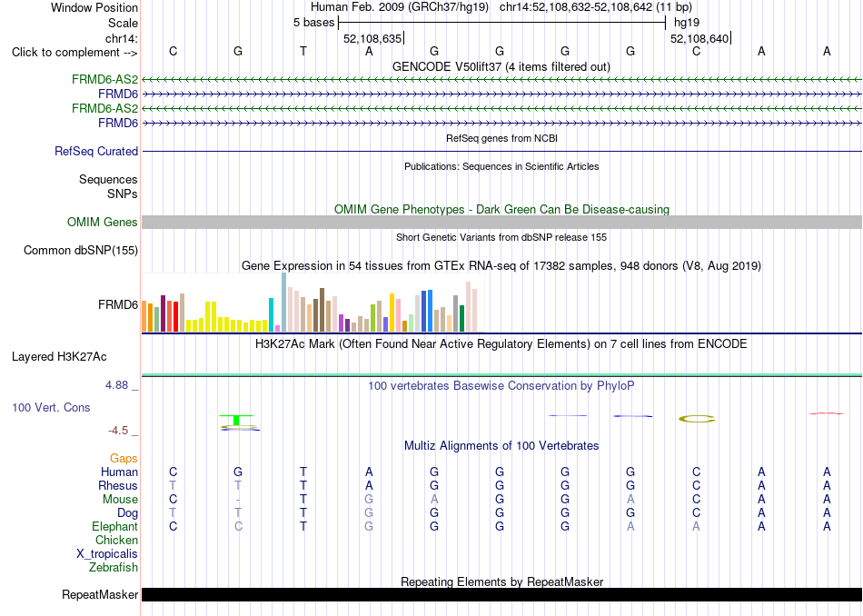Open '100 vertebrates Basewise Conservation by PhyloP' title

(501, 386)
